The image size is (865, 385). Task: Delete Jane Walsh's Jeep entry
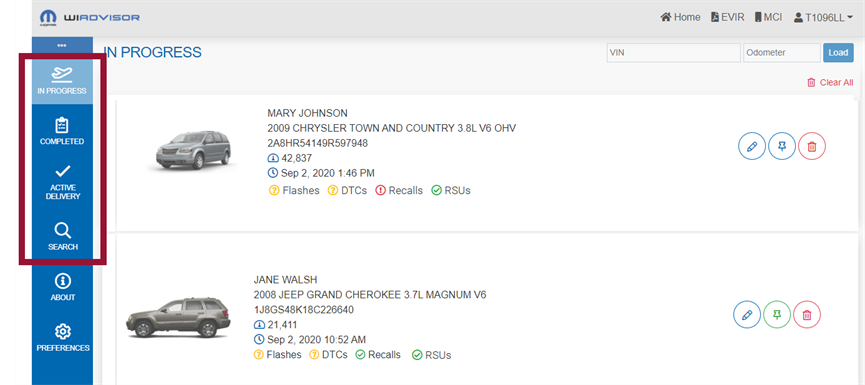tap(807, 314)
